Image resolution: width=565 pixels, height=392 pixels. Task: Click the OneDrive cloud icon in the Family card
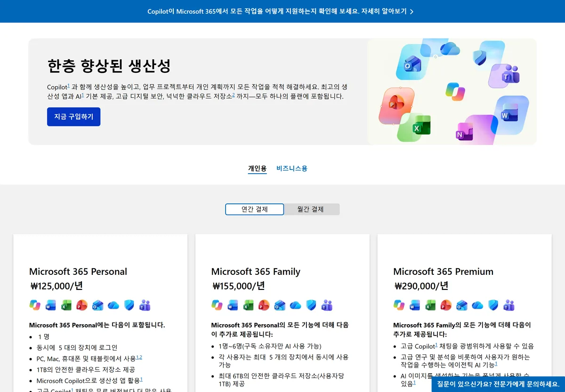click(295, 305)
